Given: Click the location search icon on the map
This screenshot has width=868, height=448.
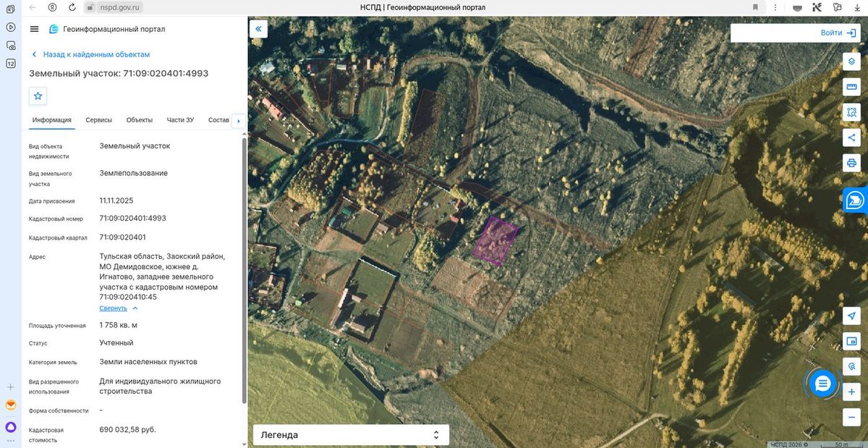Looking at the screenshot, I should point(851,367).
